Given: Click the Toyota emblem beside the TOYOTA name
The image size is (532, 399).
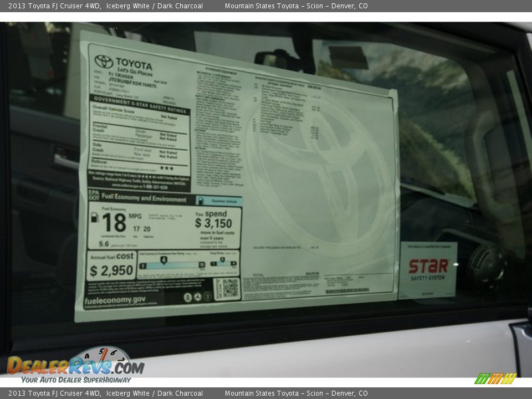Looking at the screenshot, I should [104, 62].
